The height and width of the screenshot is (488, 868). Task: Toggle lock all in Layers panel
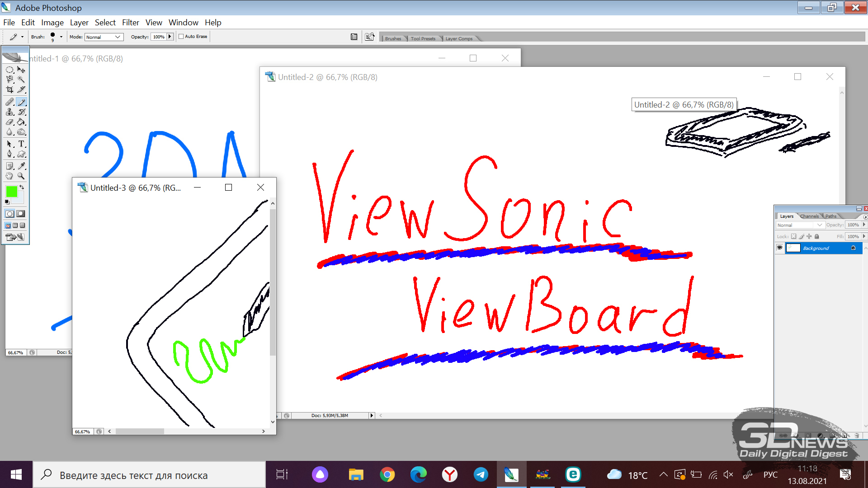click(817, 236)
